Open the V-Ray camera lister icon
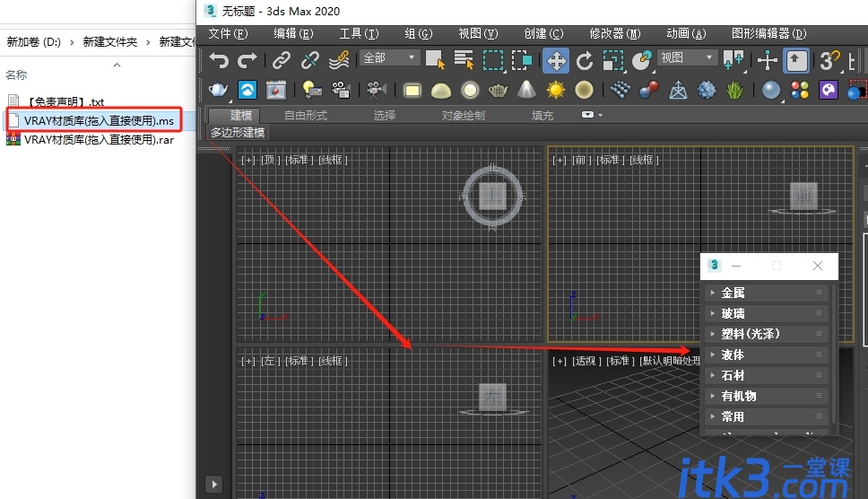Viewport: 868px width, 499px height. pyautogui.click(x=341, y=90)
